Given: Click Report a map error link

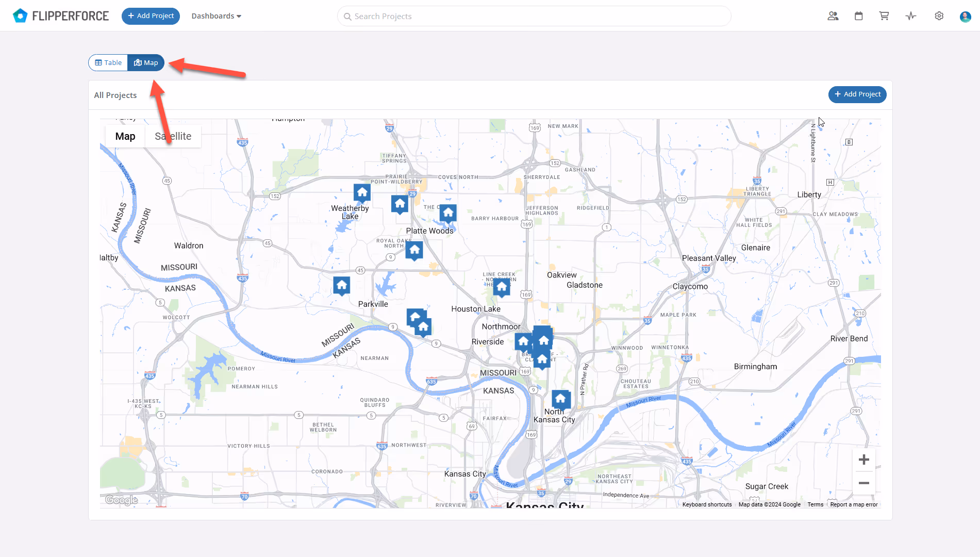Looking at the screenshot, I should point(854,504).
